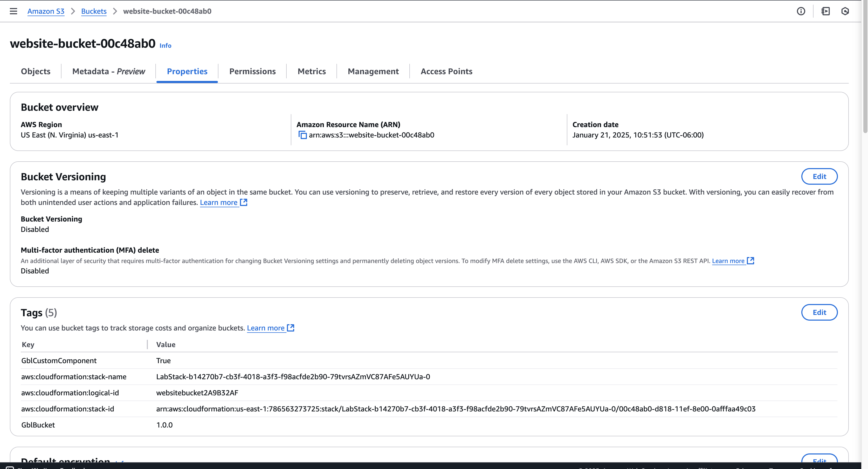Click the website-bucket-00c48ab0 page heading
The height and width of the screenshot is (469, 868).
[83, 44]
